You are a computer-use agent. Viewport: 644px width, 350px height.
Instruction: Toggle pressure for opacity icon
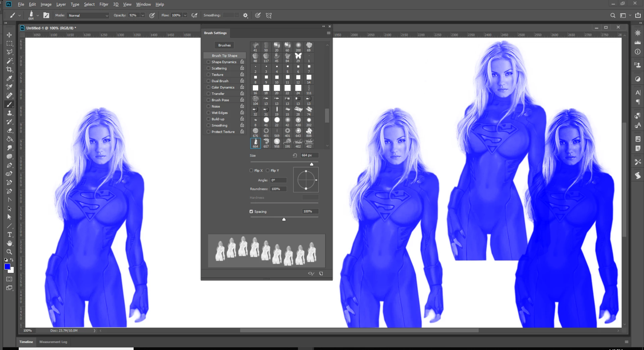coord(152,15)
